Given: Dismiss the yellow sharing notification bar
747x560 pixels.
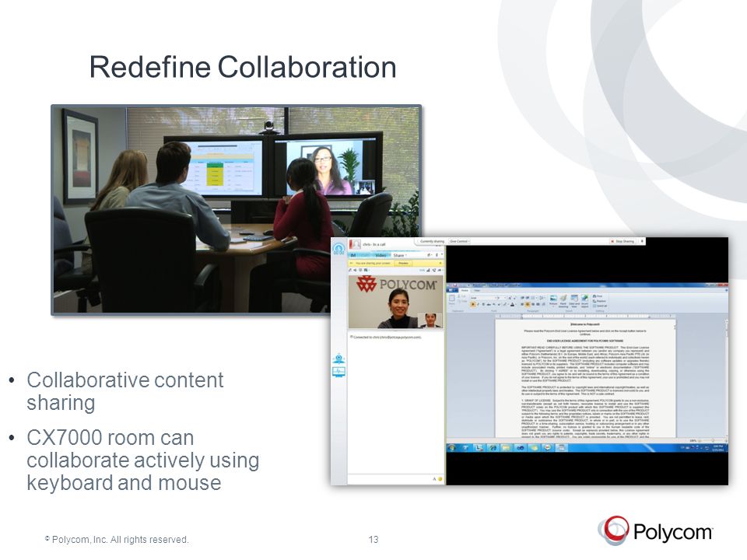Looking at the screenshot, I should 440,263.
